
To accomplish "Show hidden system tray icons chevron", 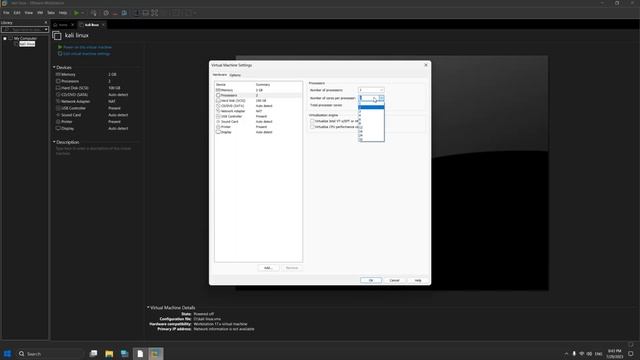I will (566, 353).
